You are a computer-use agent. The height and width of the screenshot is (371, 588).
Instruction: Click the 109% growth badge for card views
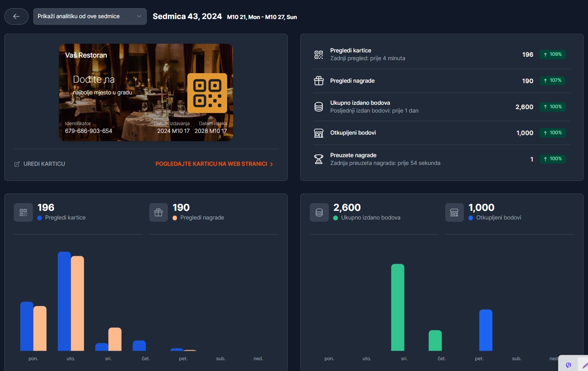click(x=552, y=55)
